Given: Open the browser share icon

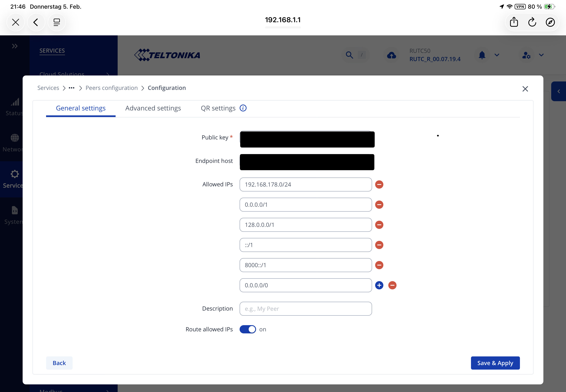Looking at the screenshot, I should 514,22.
